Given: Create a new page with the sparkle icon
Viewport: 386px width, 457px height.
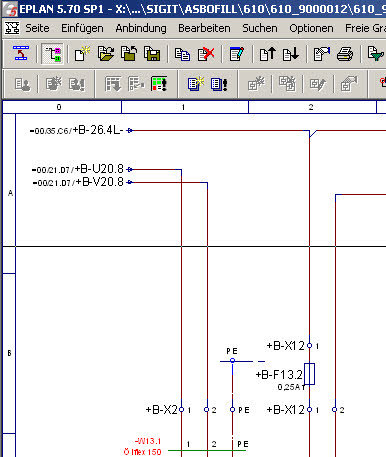Looking at the screenshot, I should click(x=82, y=54).
